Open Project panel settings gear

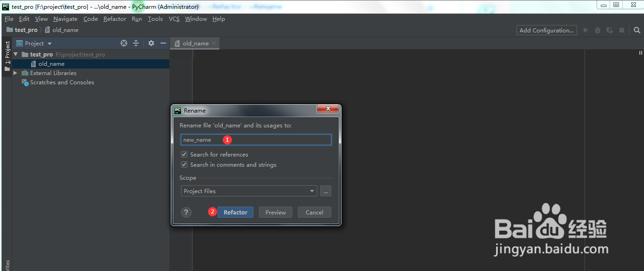(x=151, y=43)
